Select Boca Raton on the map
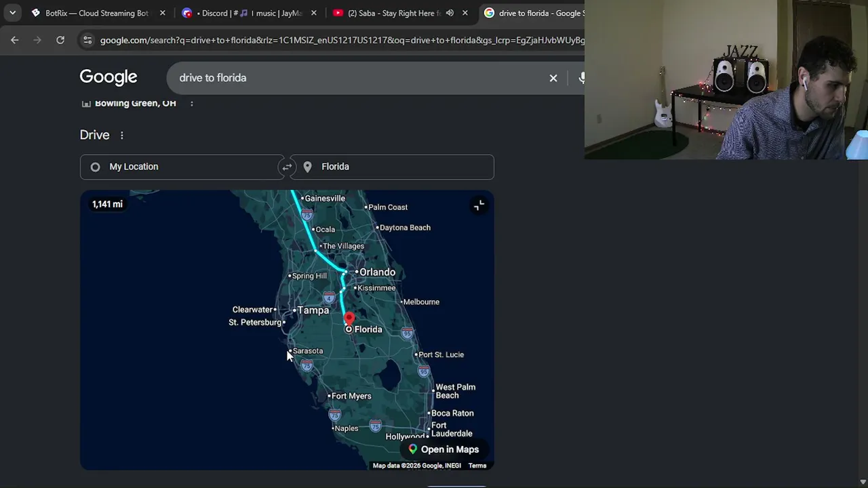868x488 pixels. pyautogui.click(x=452, y=413)
